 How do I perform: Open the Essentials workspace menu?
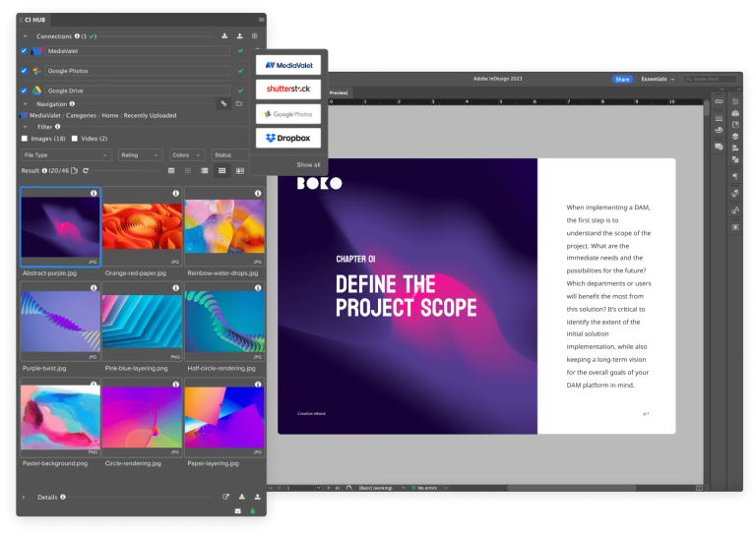(x=658, y=79)
